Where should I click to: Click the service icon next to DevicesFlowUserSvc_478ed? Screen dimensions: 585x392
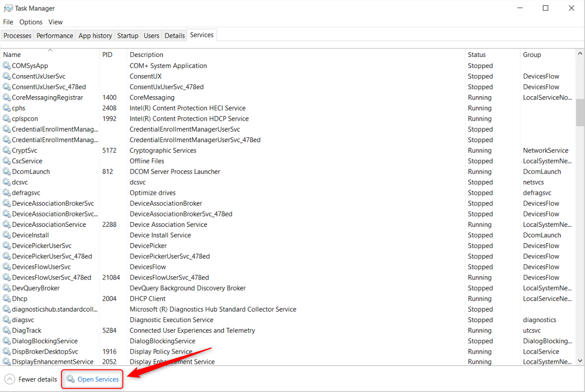click(x=7, y=277)
